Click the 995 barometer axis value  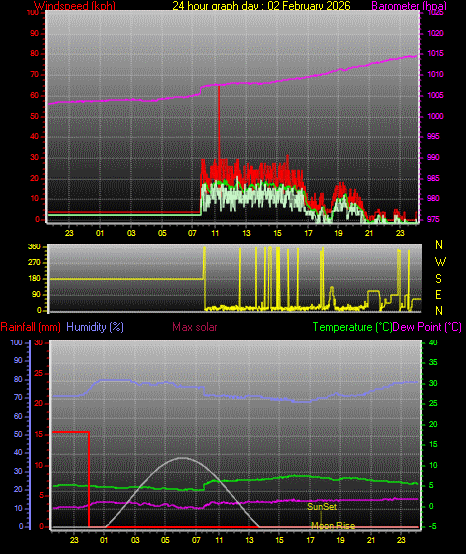click(x=433, y=136)
